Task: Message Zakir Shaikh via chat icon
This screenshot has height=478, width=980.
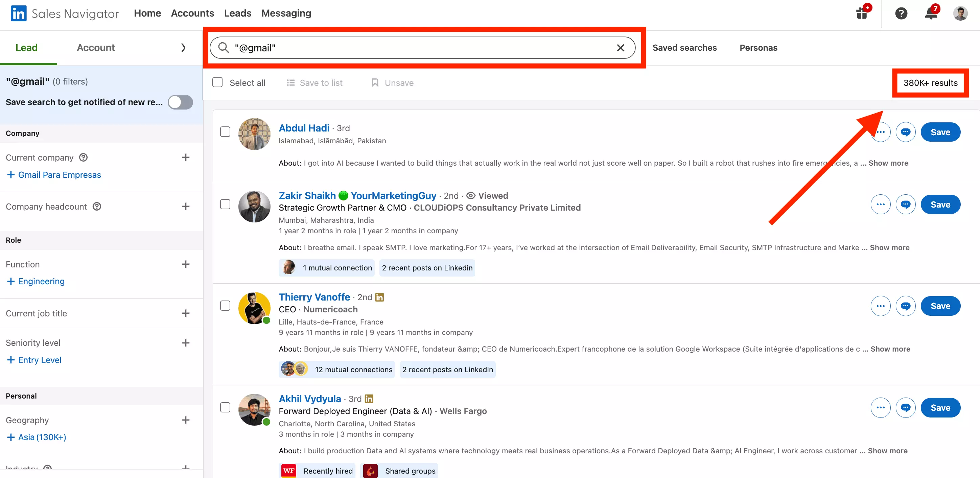Action: tap(906, 205)
